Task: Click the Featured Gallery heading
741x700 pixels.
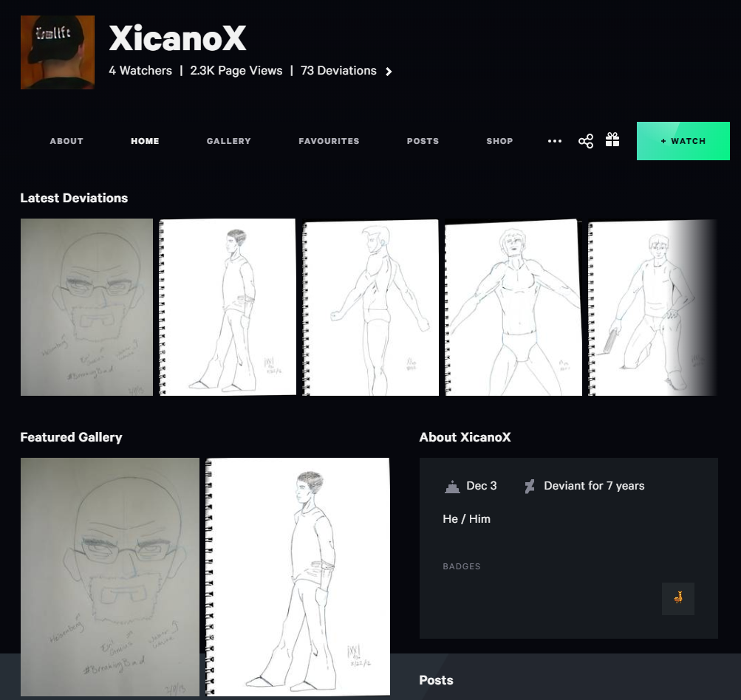Action: point(72,437)
